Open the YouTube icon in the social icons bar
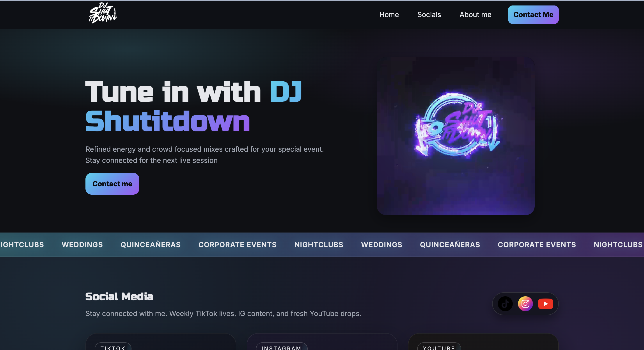Screen dimensions: 644x350 [545, 304]
